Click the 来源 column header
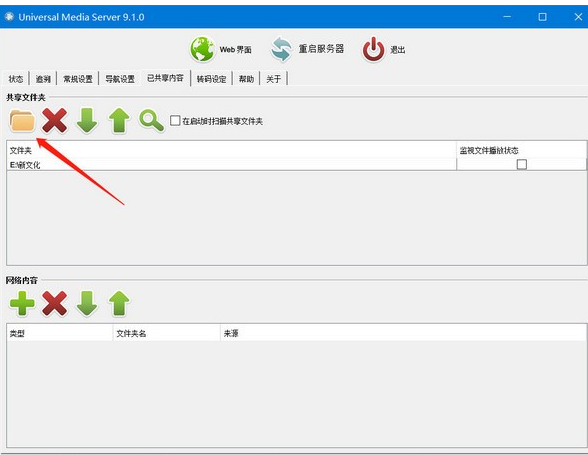This screenshot has width=588, height=455. (403, 333)
